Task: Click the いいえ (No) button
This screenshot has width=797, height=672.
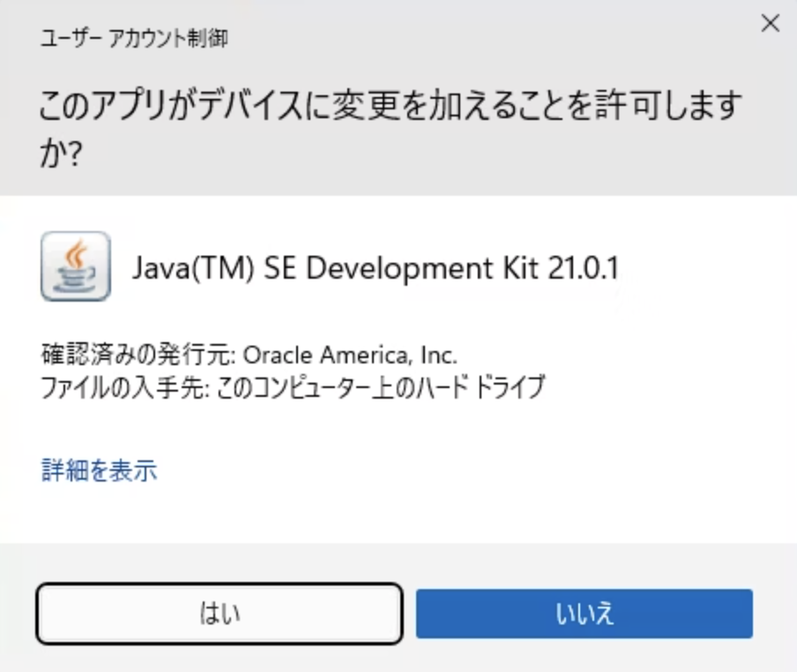Action: (x=584, y=614)
